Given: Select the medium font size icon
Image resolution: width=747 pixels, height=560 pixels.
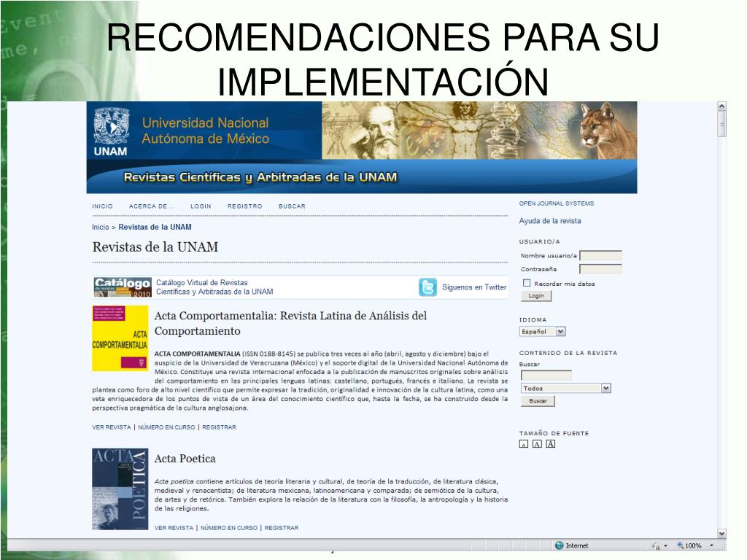Looking at the screenshot, I should 537,444.
